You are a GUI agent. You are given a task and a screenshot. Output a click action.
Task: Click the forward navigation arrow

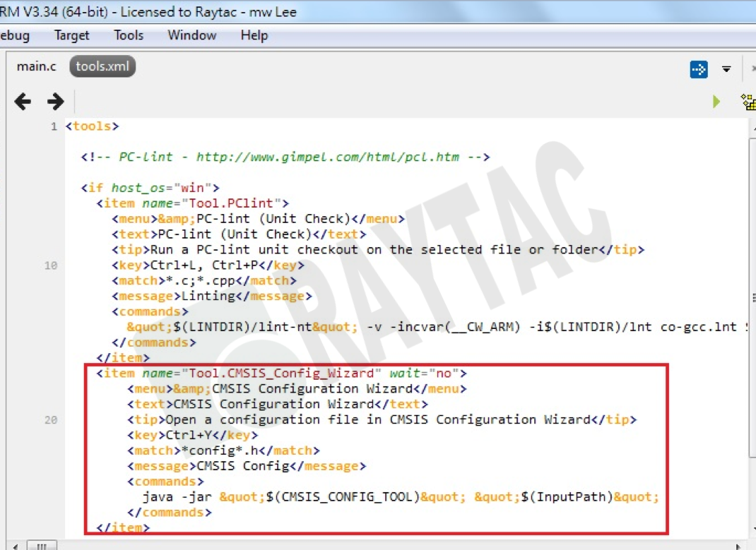pyautogui.click(x=56, y=102)
